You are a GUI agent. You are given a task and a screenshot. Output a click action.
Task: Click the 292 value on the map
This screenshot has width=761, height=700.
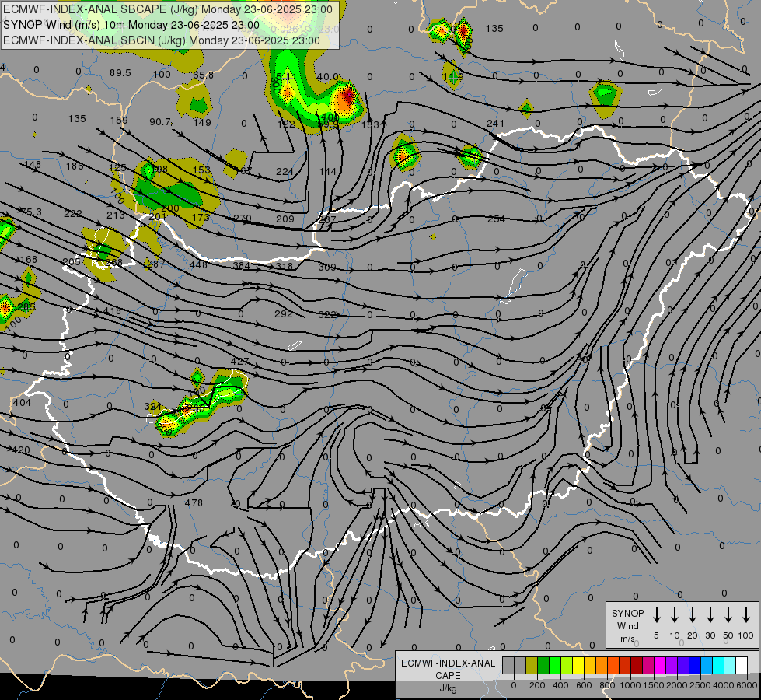[284, 313]
